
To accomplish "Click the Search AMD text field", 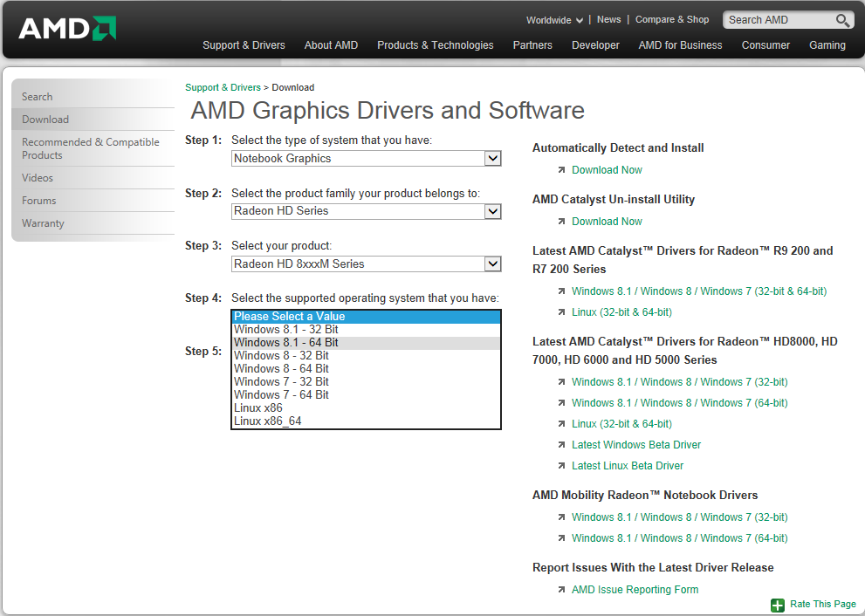I will point(777,20).
